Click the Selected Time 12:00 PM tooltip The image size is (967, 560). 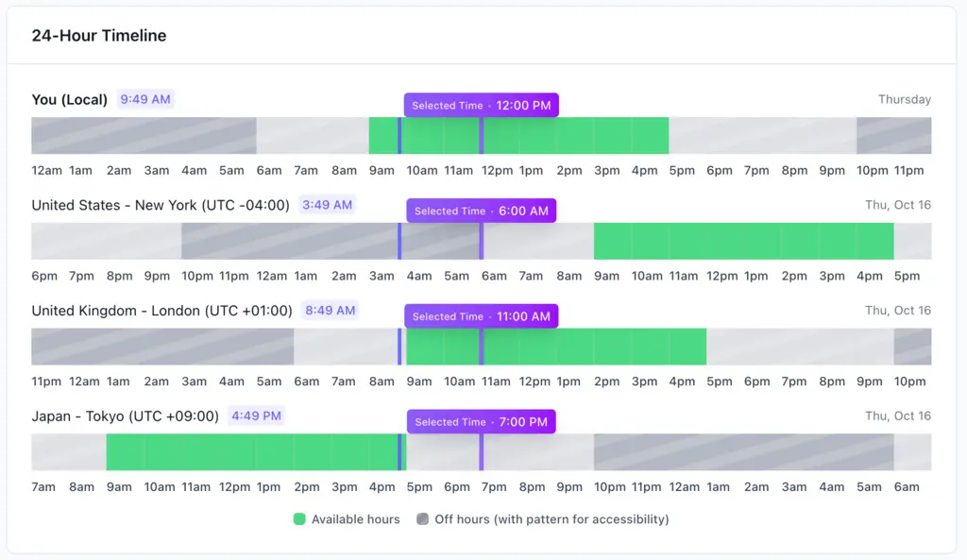(481, 106)
